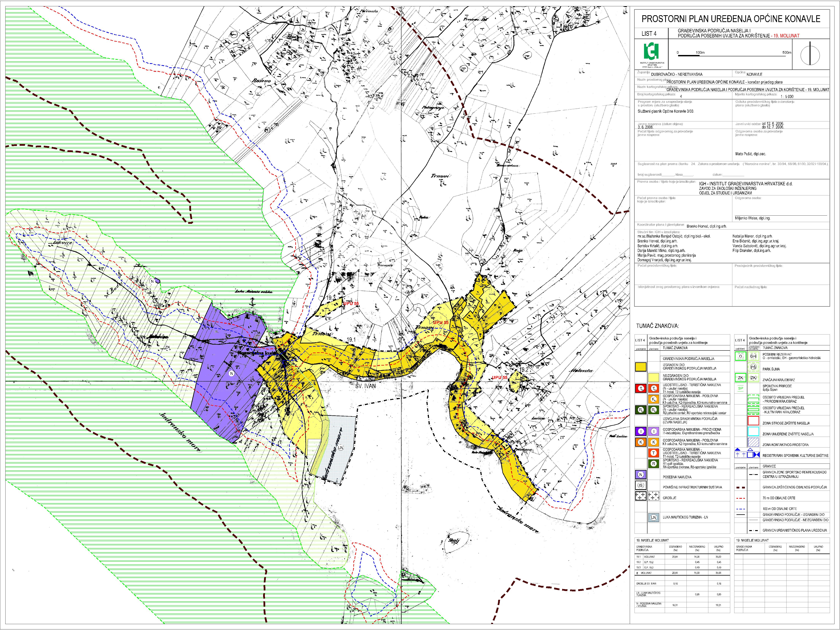This screenshot has height=630, width=840.
Task: Click the '19.2' area label on the map
Action: 524,370
